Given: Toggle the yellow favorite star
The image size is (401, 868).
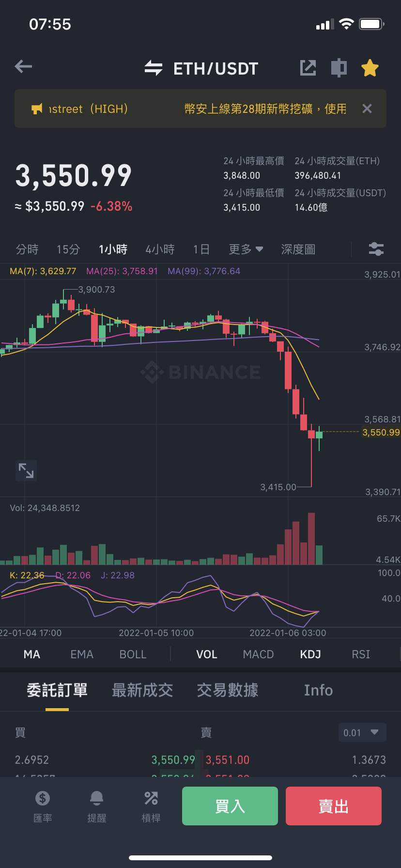Looking at the screenshot, I should (370, 68).
